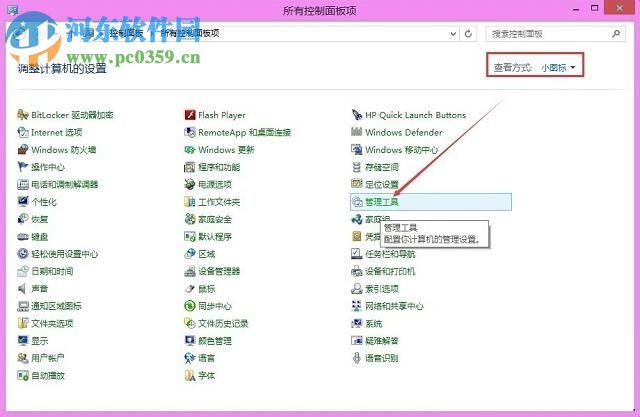640x417 pixels.
Task: Open the 定位设置 link
Action: (x=382, y=184)
